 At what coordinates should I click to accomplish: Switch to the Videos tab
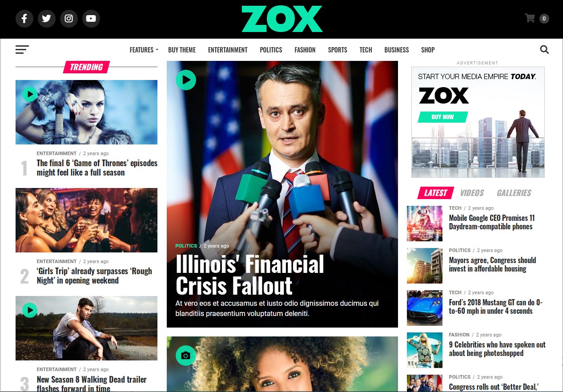click(472, 193)
